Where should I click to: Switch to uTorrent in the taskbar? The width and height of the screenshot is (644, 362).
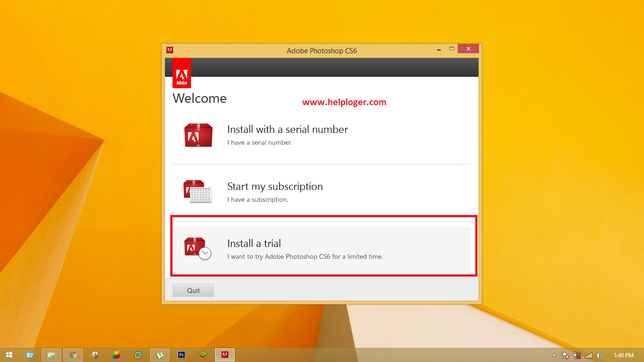click(160, 355)
